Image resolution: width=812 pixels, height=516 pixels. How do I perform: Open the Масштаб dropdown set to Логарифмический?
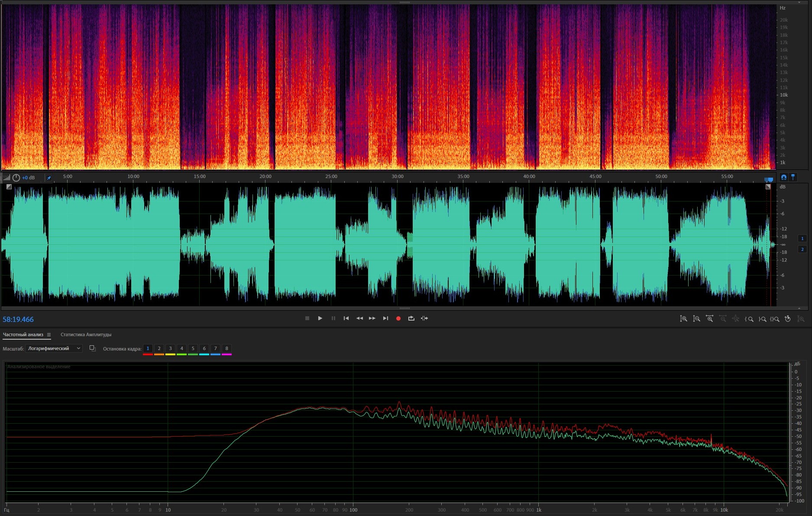click(x=54, y=348)
